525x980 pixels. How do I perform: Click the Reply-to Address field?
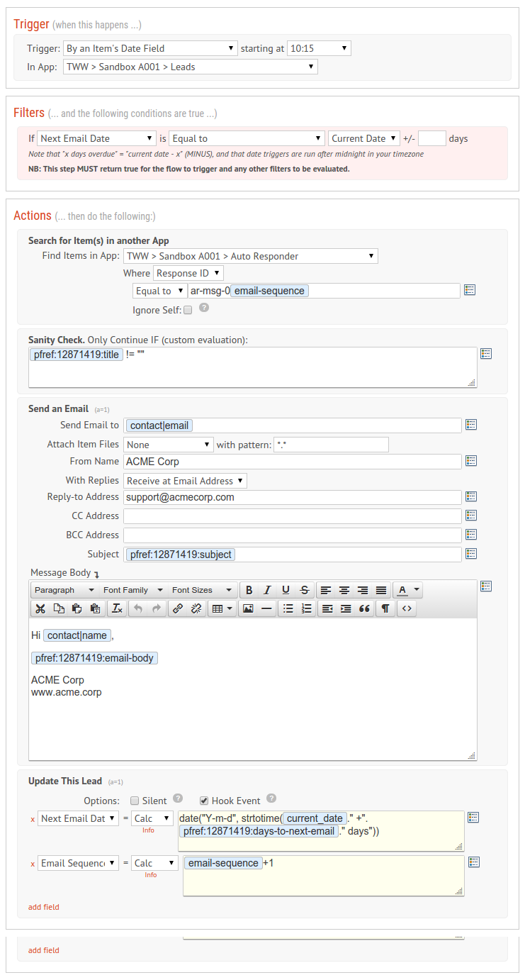[293, 497]
